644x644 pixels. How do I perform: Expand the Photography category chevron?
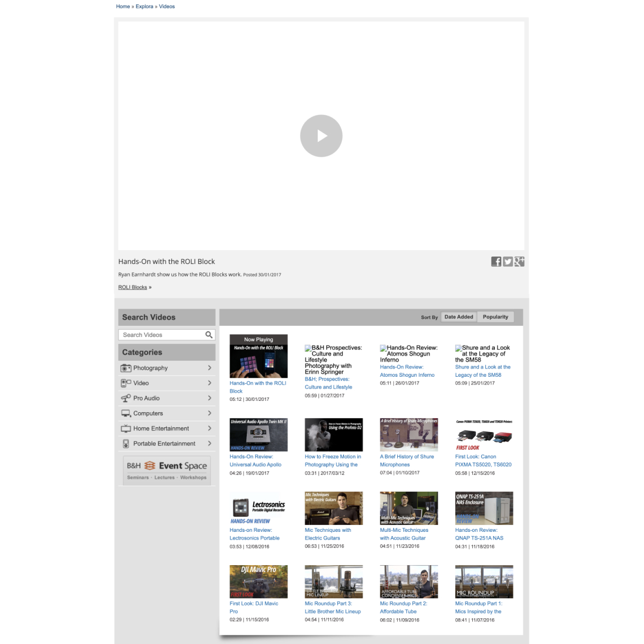209,368
